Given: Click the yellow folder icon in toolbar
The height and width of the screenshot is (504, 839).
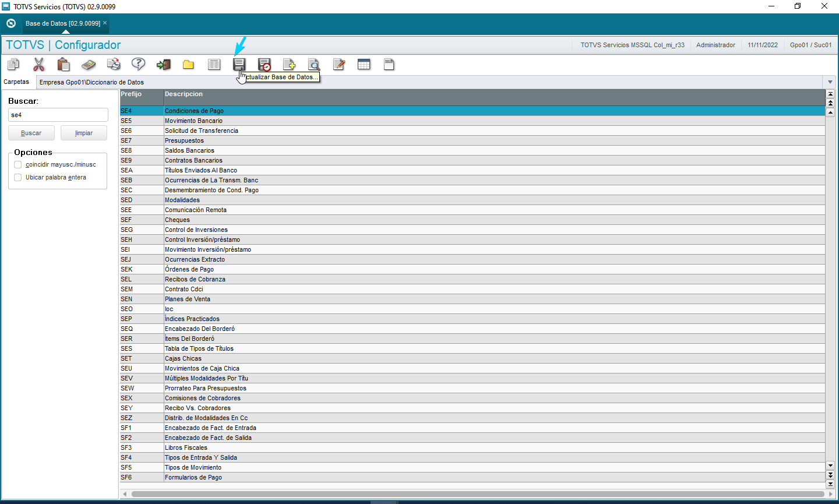Looking at the screenshot, I should (x=188, y=64).
